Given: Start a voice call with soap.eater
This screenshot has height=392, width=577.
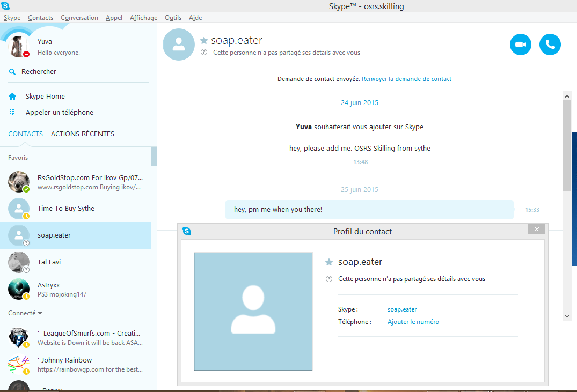Looking at the screenshot, I should pyautogui.click(x=550, y=45).
